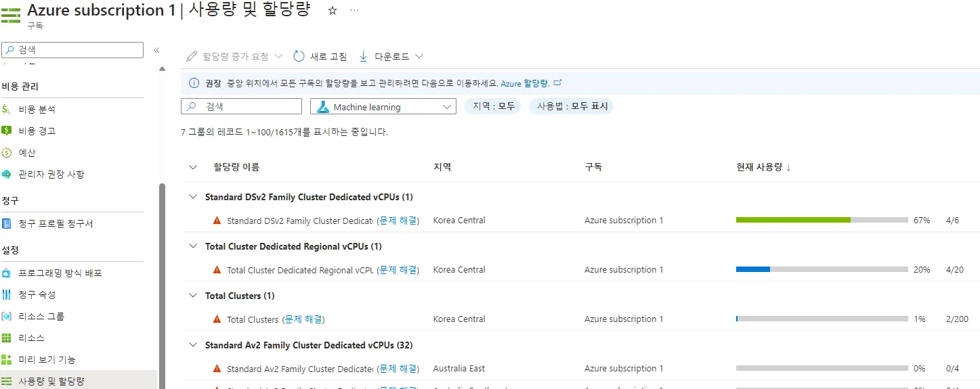Click the 예산 sidebar icon

(x=7, y=152)
